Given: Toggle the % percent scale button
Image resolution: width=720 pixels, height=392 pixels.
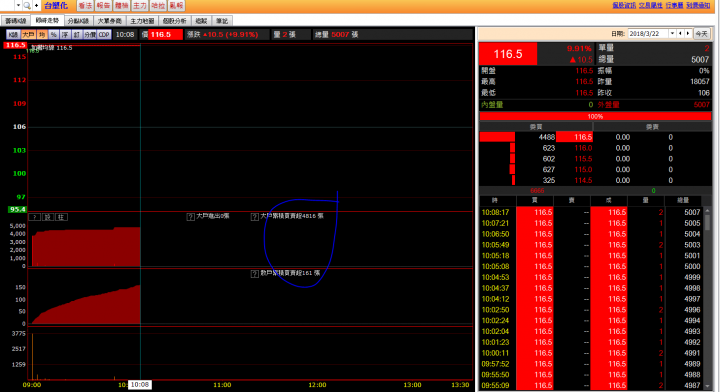Looking at the screenshot, I should coord(54,34).
